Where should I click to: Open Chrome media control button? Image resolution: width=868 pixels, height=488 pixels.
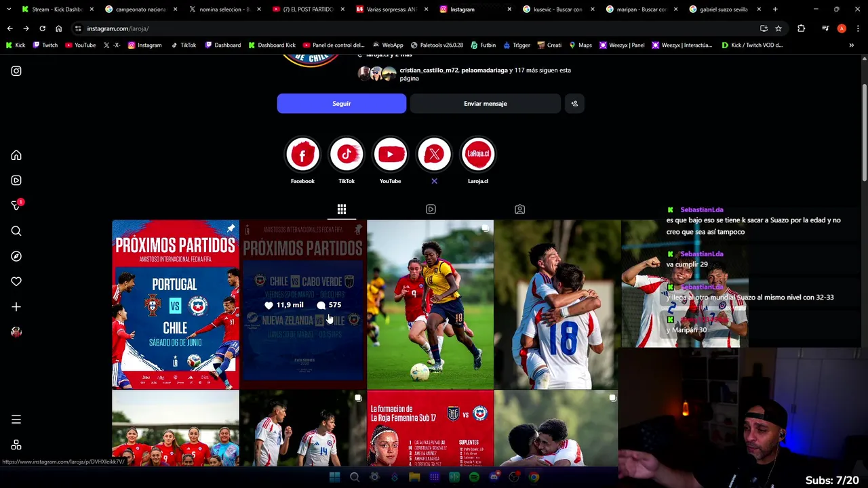coord(825,28)
